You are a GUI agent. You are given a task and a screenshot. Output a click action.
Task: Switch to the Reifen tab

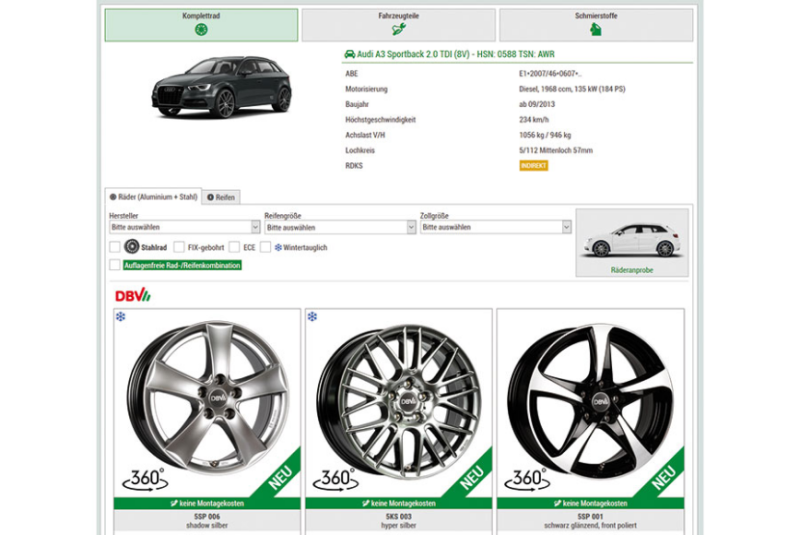point(221,197)
